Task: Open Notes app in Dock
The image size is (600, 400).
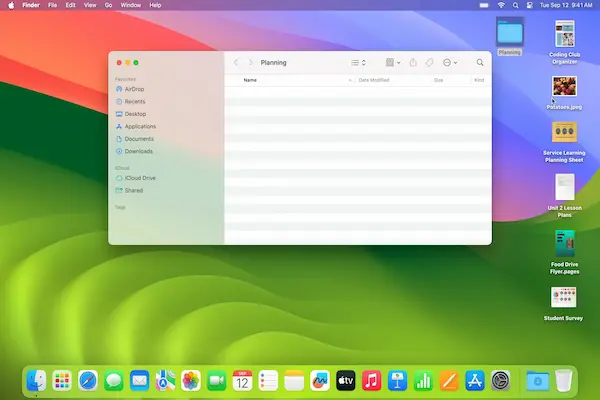Action: (x=294, y=380)
